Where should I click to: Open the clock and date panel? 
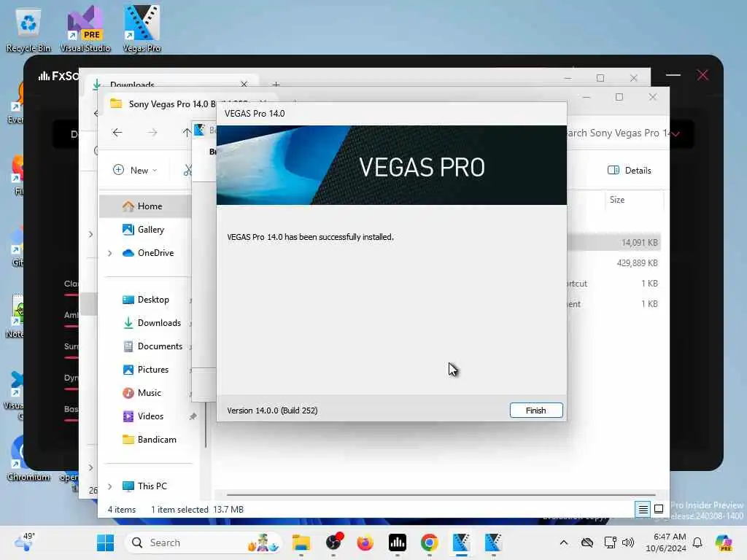(x=665, y=542)
